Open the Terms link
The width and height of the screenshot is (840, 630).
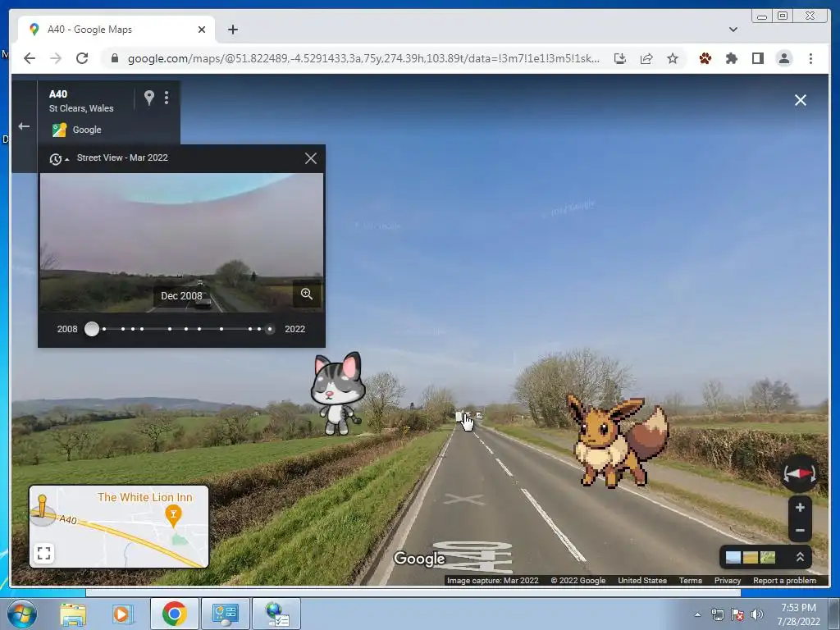click(691, 580)
